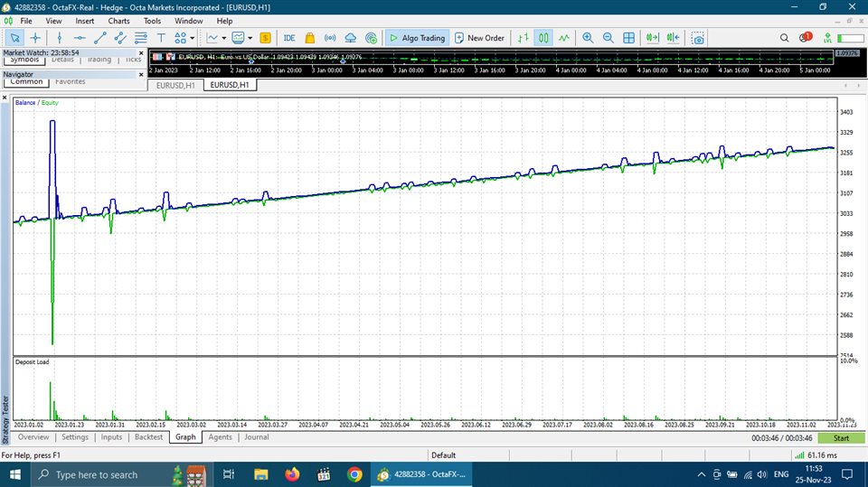This screenshot has height=487, width=868.
Task: Switch chart to candlestick mode
Action: click(543, 38)
